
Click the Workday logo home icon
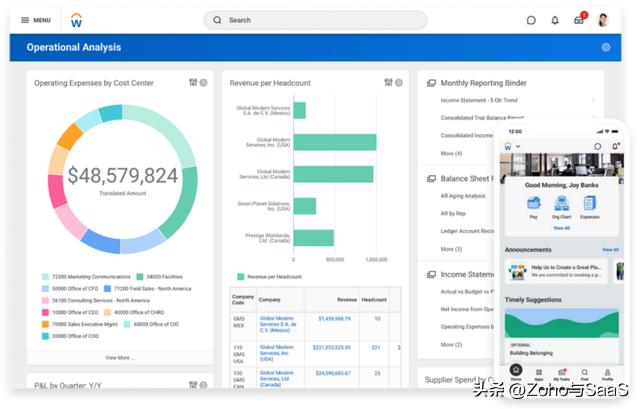point(77,20)
